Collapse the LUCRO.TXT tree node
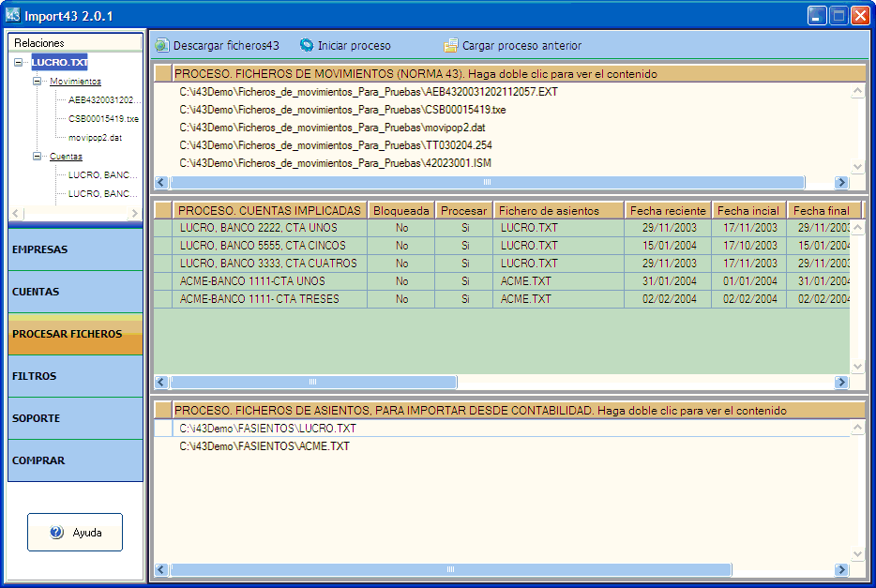 pyautogui.click(x=20, y=63)
